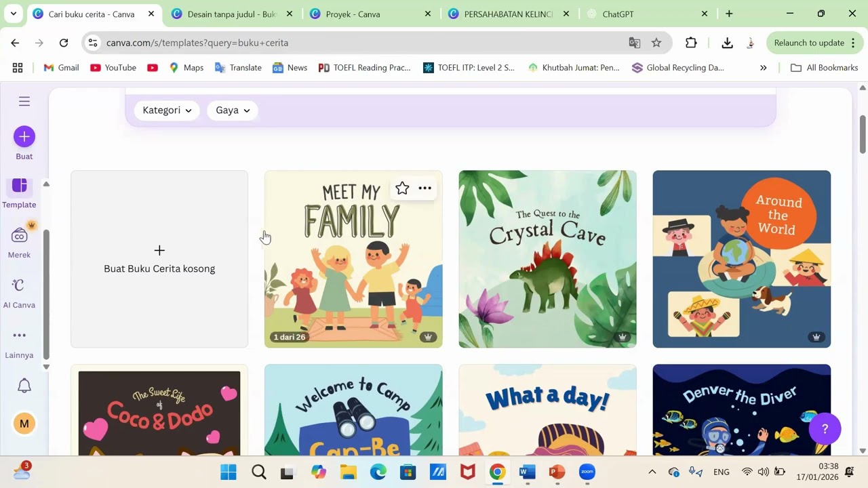Create a blank Buat Buku Cerita kosong
The height and width of the screenshot is (488, 868).
159,259
